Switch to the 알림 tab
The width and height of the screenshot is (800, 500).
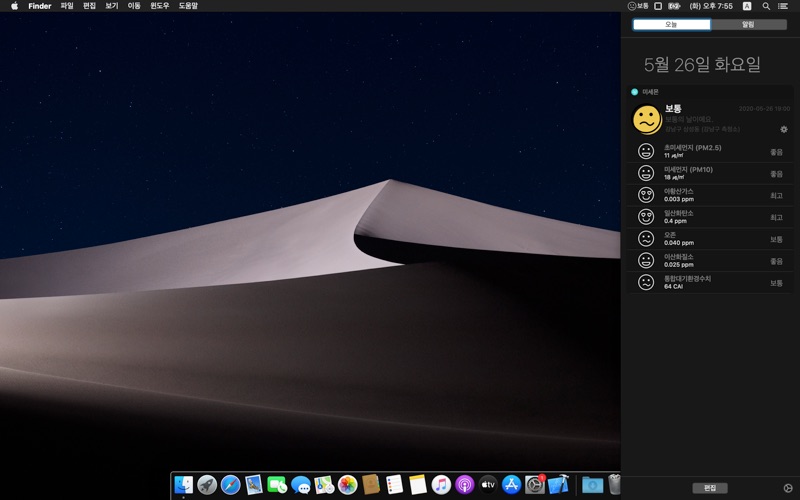tap(748, 24)
